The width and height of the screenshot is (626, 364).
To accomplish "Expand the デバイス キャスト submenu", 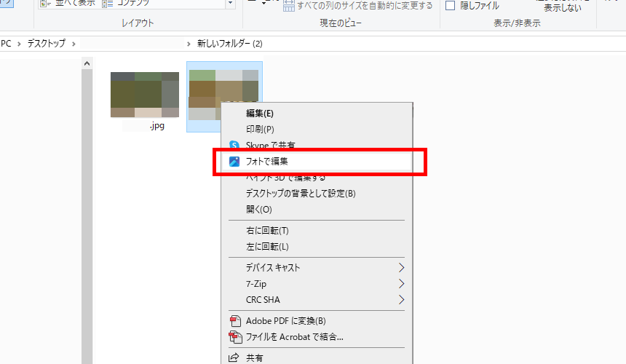I will click(400, 267).
